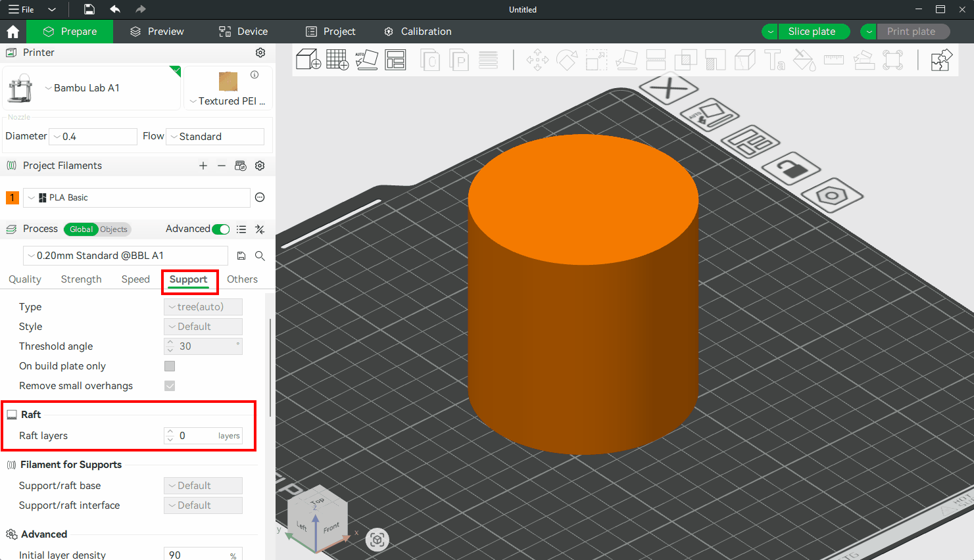This screenshot has height=560, width=974.
Task: Switch to the Strength settings tab
Action: pos(81,279)
